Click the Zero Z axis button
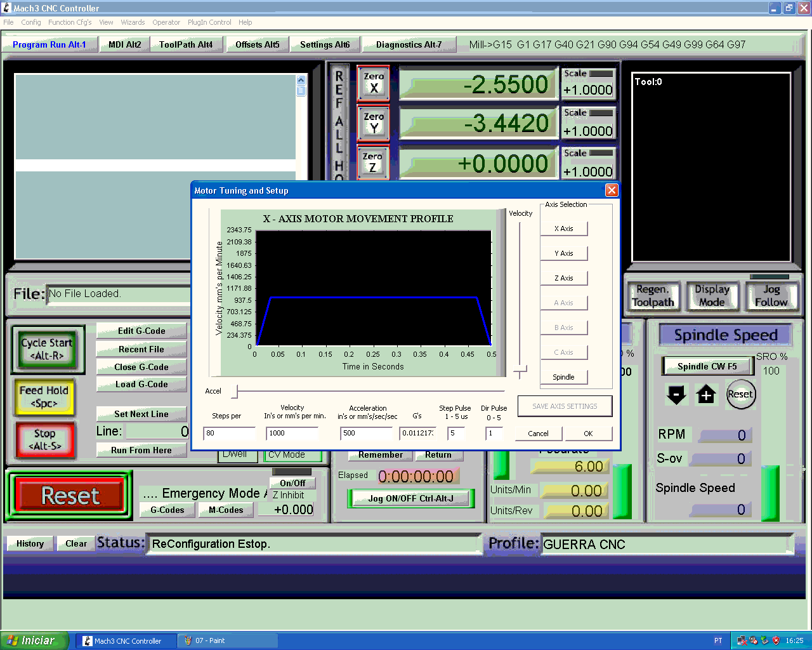The image size is (812, 650). 372,162
